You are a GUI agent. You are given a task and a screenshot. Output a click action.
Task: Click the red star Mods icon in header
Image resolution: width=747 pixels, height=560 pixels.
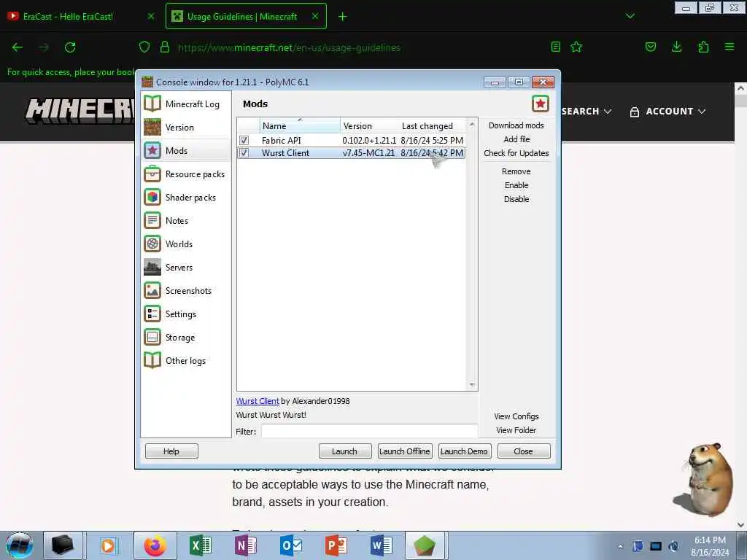tap(541, 104)
